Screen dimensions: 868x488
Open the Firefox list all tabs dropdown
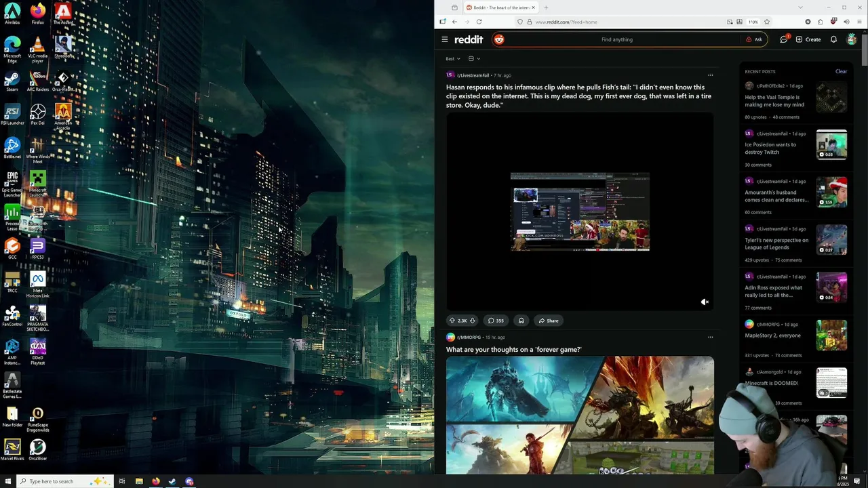pyautogui.click(x=800, y=7)
